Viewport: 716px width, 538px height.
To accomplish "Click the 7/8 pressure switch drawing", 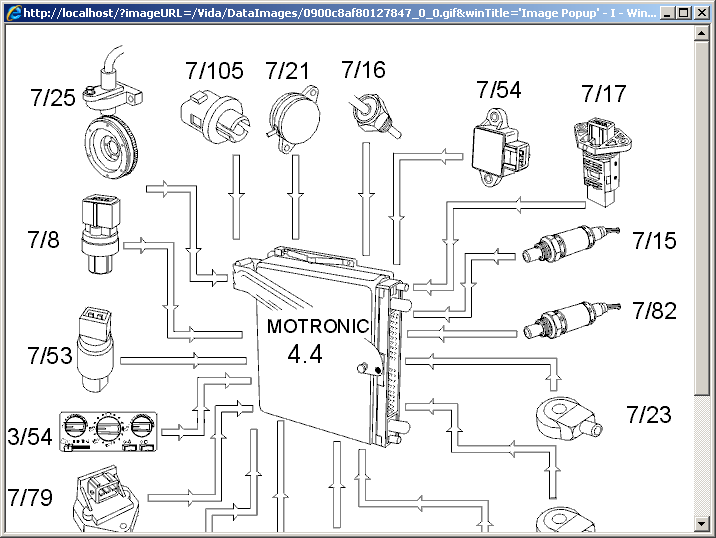I will (101, 234).
